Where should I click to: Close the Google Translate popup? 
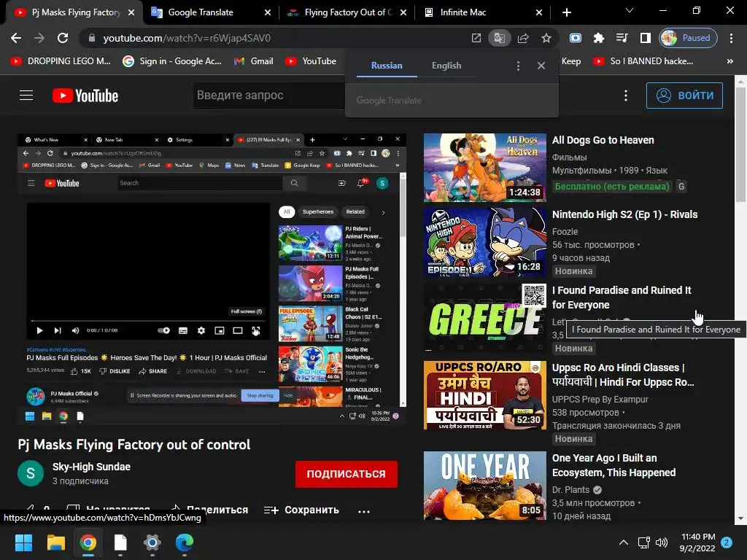click(x=541, y=66)
